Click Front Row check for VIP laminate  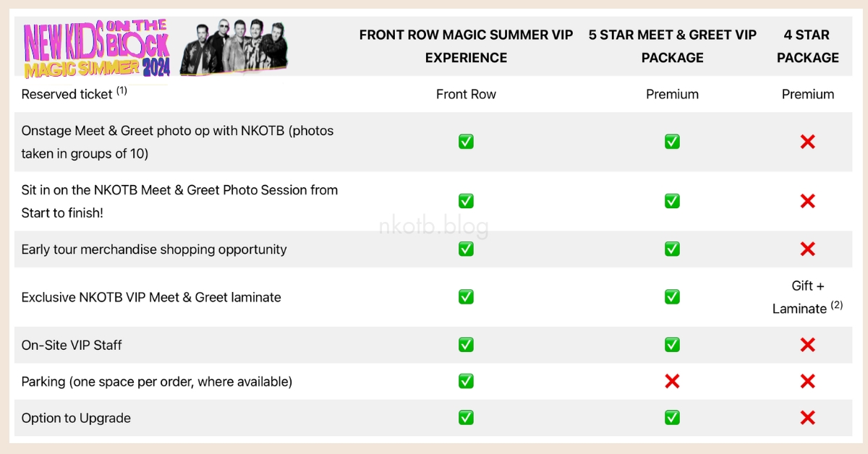pyautogui.click(x=466, y=296)
